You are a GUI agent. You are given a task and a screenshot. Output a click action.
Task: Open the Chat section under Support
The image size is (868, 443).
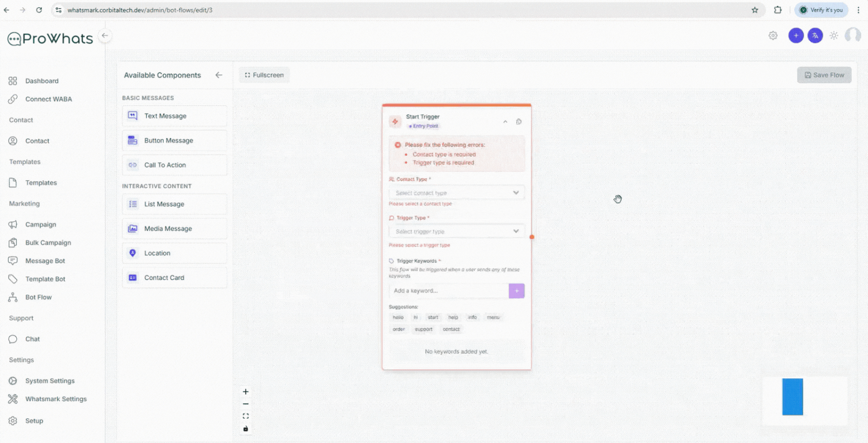(31, 339)
